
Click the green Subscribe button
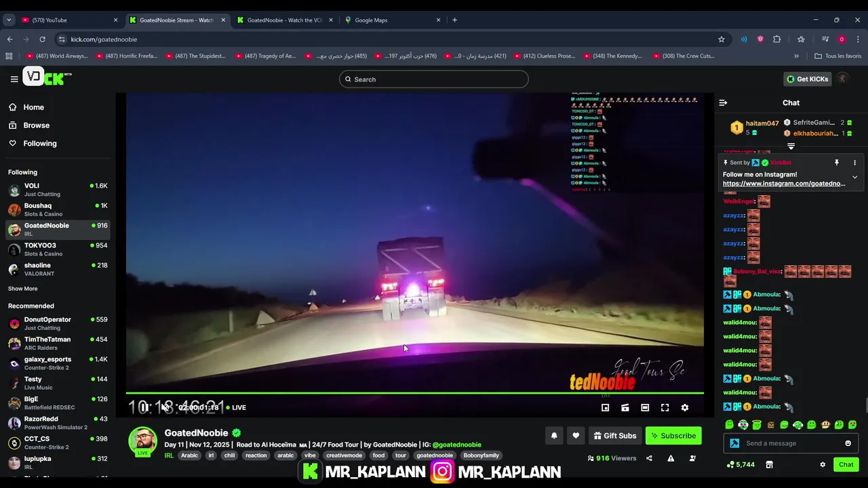673,436
